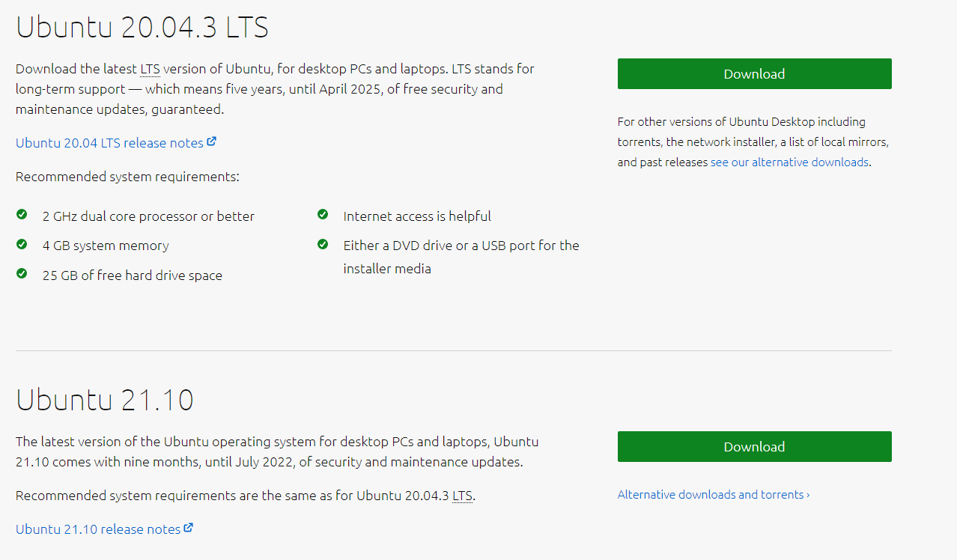Download Ubuntu 20.04.3 LTS
Image resolution: width=957 pixels, height=560 pixels.
[x=754, y=74]
